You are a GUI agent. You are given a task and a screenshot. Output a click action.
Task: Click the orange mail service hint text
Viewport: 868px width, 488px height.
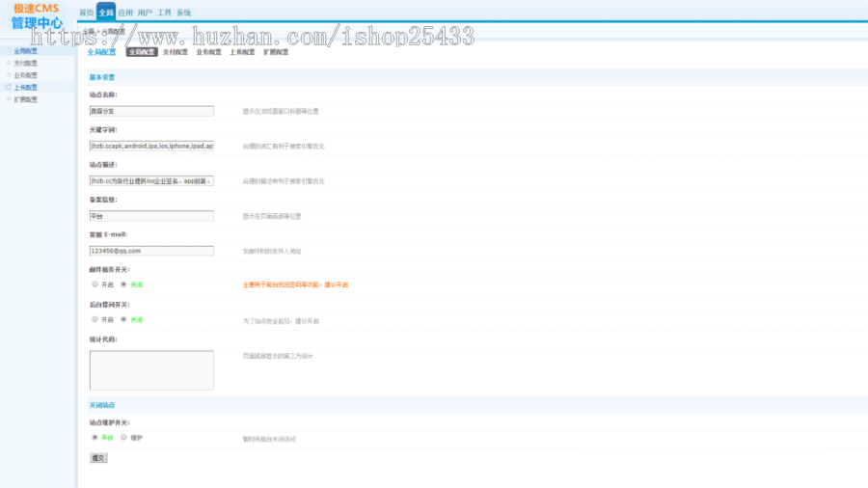296,285
